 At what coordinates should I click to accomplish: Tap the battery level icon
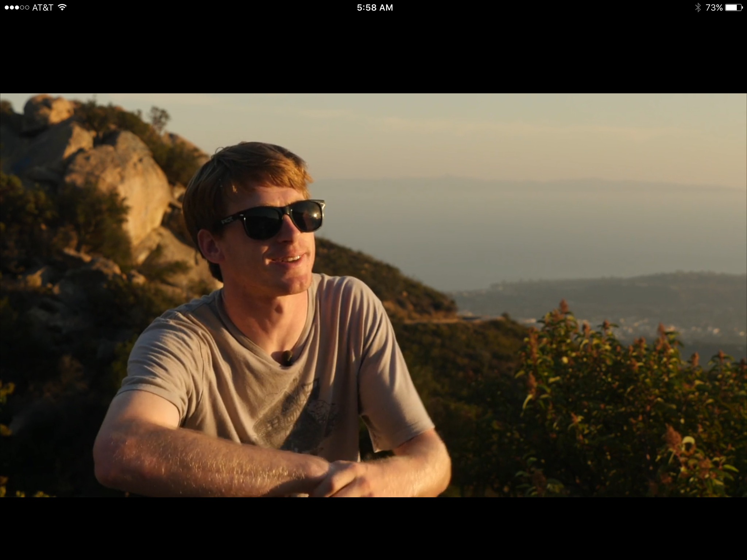(734, 8)
